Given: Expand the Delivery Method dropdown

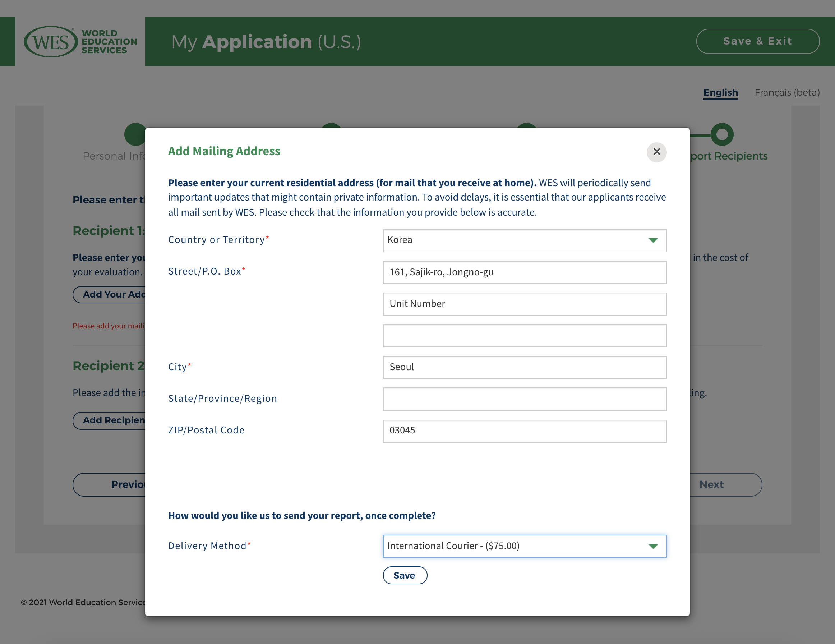Looking at the screenshot, I should coord(524,546).
